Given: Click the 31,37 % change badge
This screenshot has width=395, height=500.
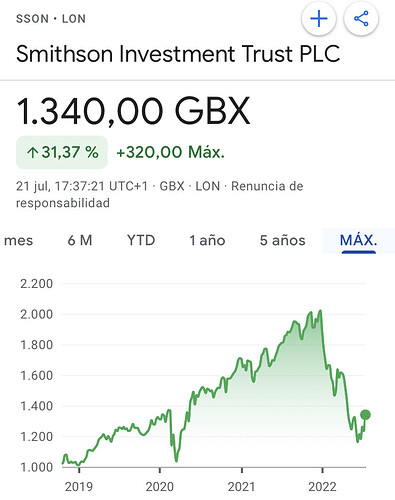Looking at the screenshot, I should pos(62,152).
